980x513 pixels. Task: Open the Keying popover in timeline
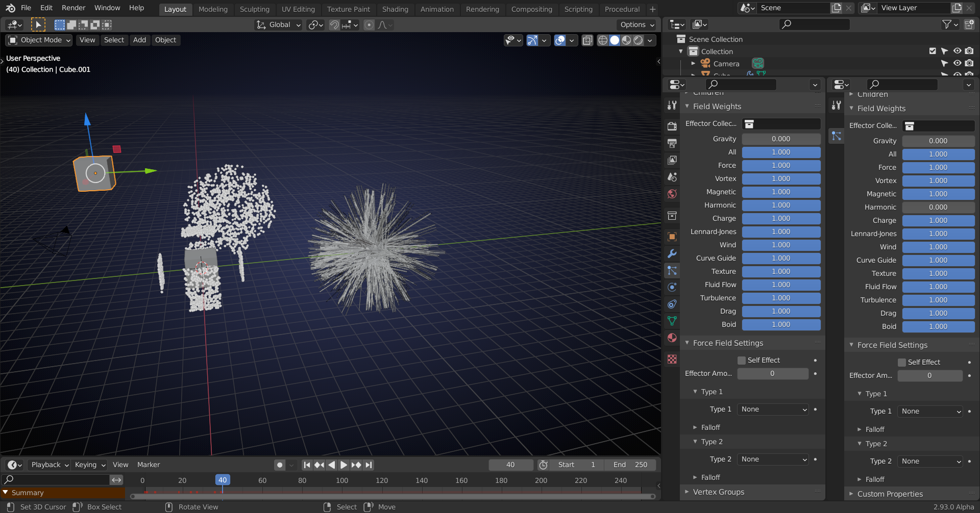90,465
